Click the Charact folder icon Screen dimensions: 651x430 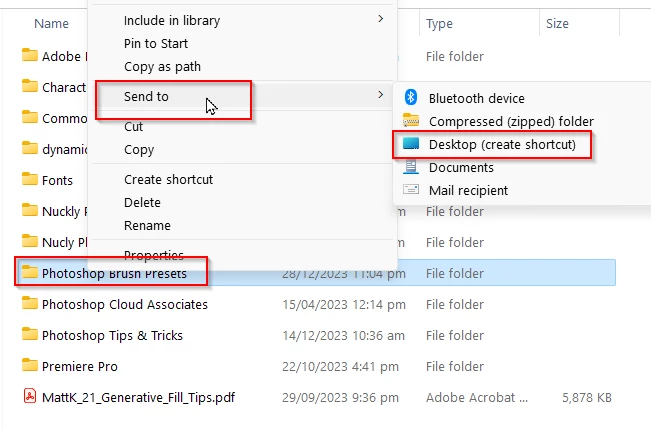[x=29, y=86]
